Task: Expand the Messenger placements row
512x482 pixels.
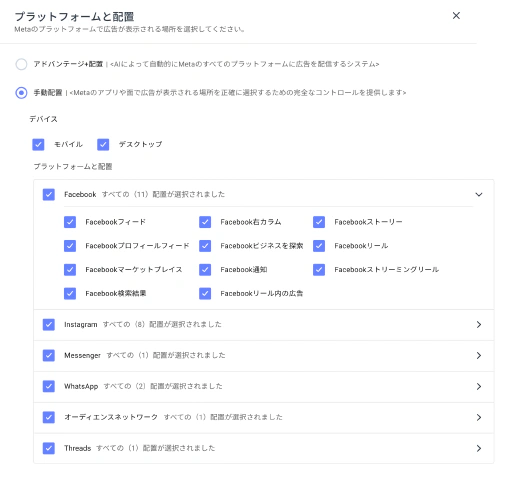Action: 479,356
